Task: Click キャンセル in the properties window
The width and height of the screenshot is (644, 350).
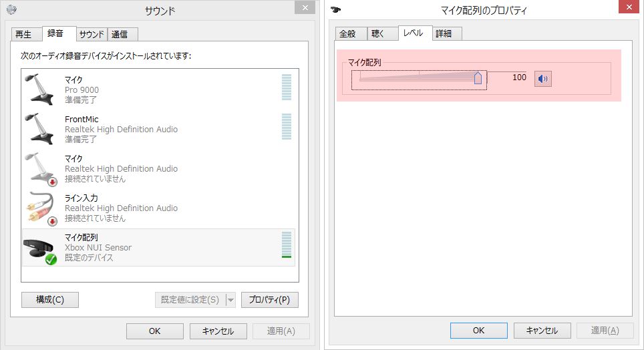Action: pos(542,330)
